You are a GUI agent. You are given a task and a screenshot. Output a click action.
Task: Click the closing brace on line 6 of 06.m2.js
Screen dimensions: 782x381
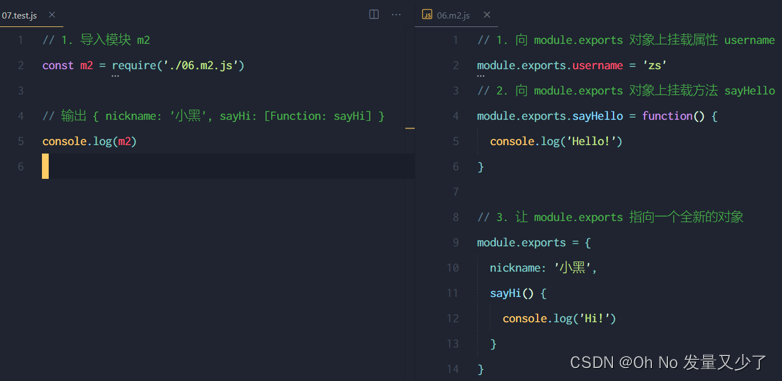(x=481, y=167)
